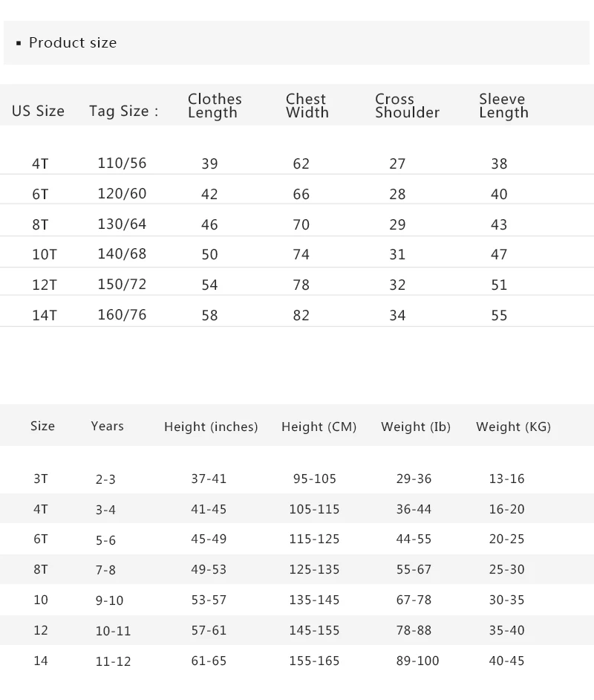Click the Tag Size column header
This screenshot has width=594, height=700.
pos(123,111)
